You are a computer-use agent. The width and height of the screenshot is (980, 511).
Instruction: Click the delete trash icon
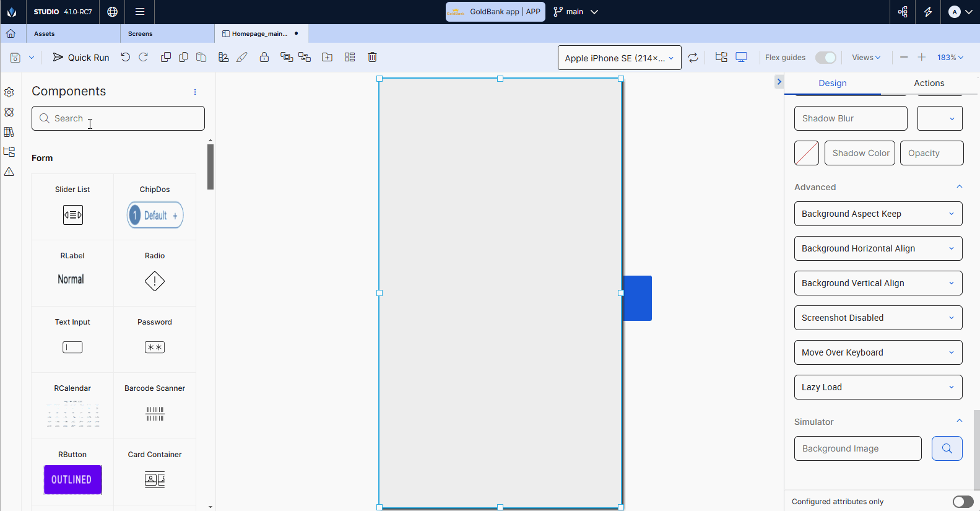[x=372, y=57]
